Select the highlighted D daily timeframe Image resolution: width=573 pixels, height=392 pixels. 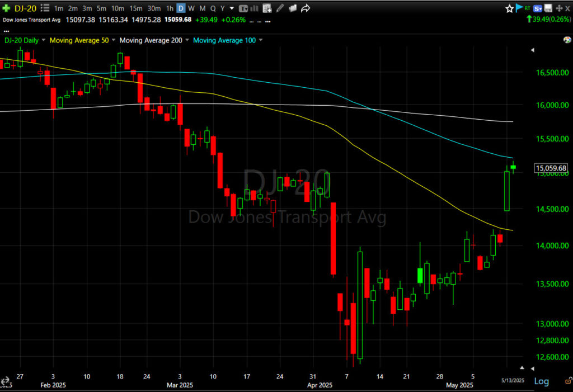pos(181,8)
